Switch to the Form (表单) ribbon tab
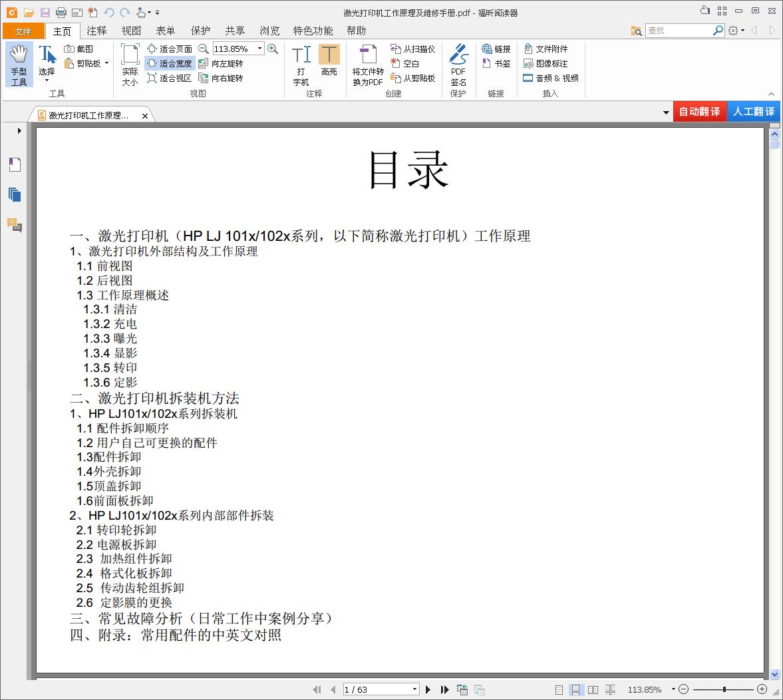The width and height of the screenshot is (783, 700). [165, 31]
